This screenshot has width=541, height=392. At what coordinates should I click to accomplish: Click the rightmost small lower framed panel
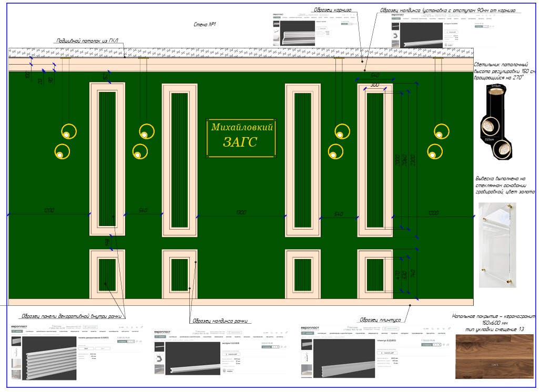tap(375, 274)
